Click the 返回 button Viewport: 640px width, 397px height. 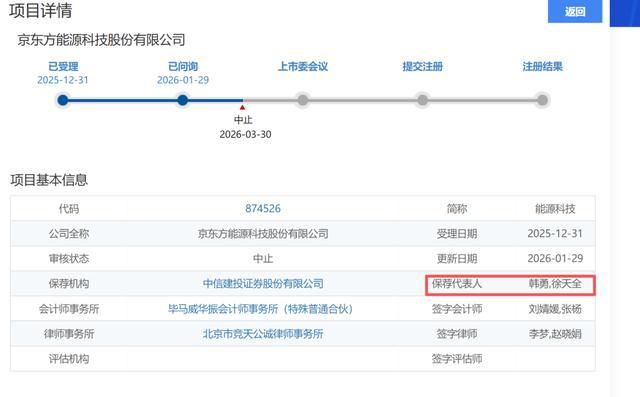575,11
